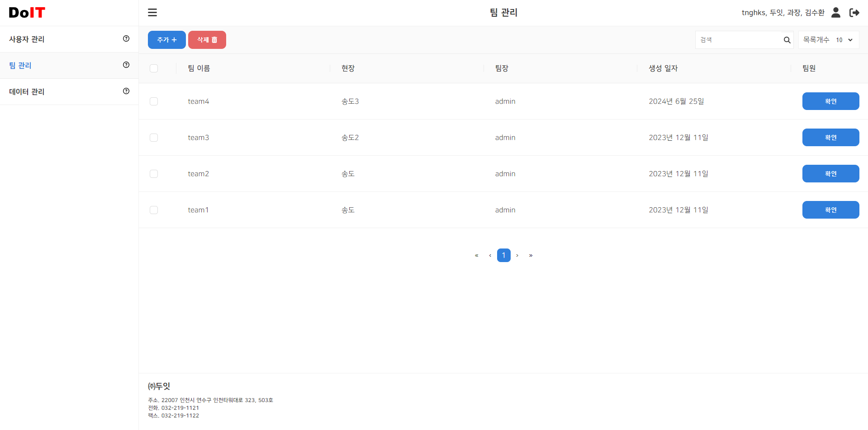Open 팀 관리 menu
The width and height of the screenshot is (868, 430).
tap(69, 66)
